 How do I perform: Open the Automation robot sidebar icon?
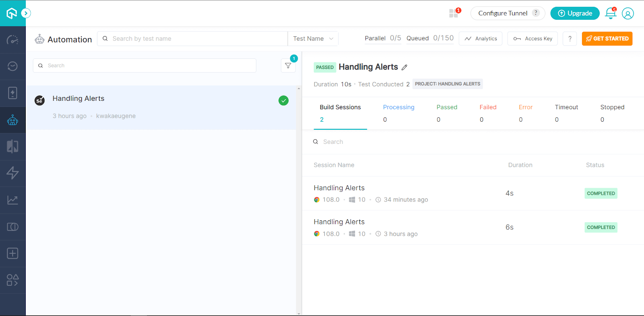pos(12,120)
